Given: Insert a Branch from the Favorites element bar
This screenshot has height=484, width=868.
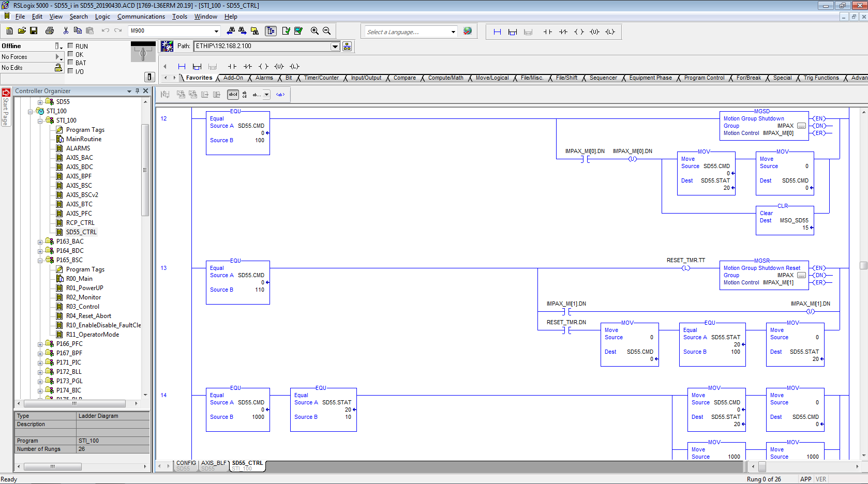Looking at the screenshot, I should pyautogui.click(x=197, y=67).
